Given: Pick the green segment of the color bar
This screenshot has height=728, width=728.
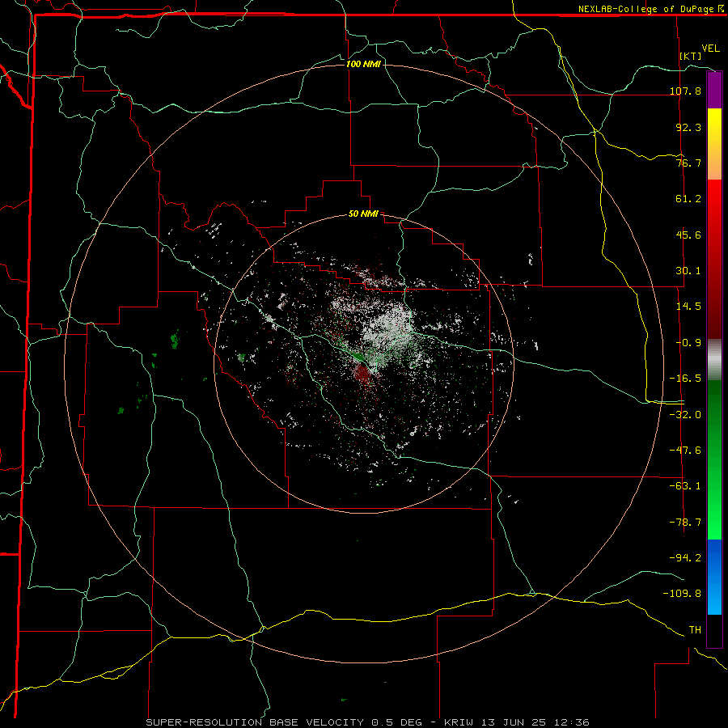Looking at the screenshot, I should pyautogui.click(x=714, y=459).
